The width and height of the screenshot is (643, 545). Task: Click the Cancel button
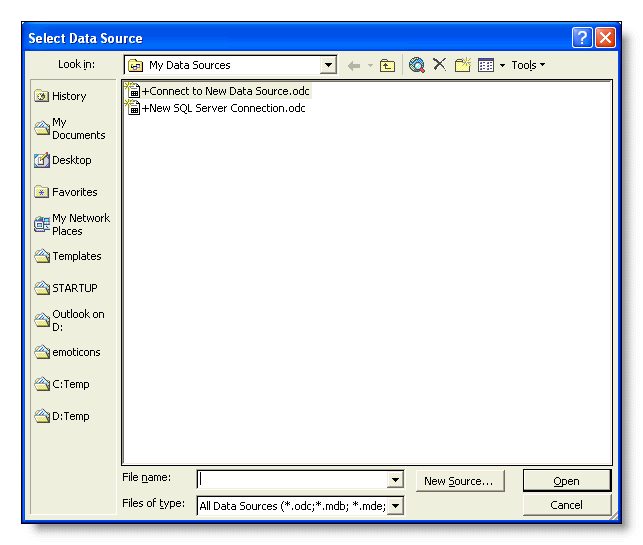click(567, 505)
